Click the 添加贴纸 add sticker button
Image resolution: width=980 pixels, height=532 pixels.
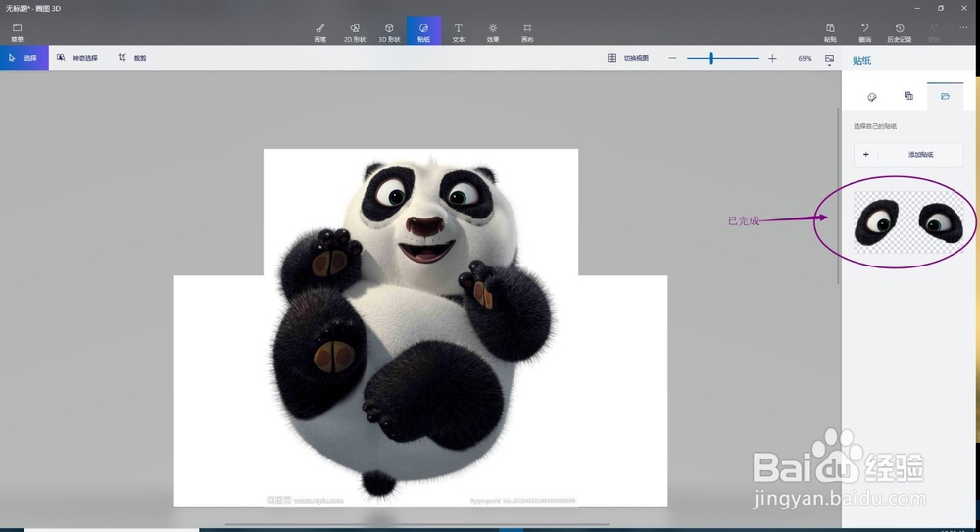click(908, 155)
